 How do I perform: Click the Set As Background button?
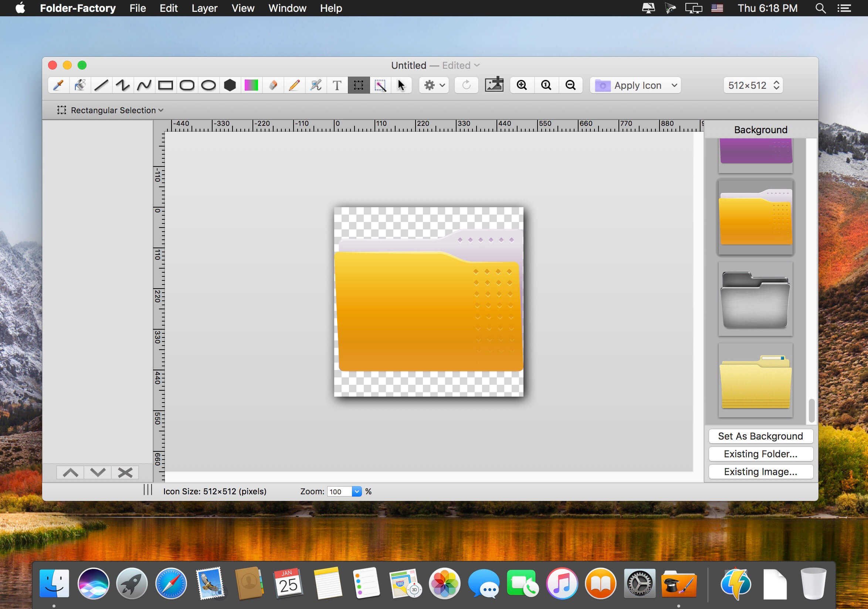(x=760, y=436)
